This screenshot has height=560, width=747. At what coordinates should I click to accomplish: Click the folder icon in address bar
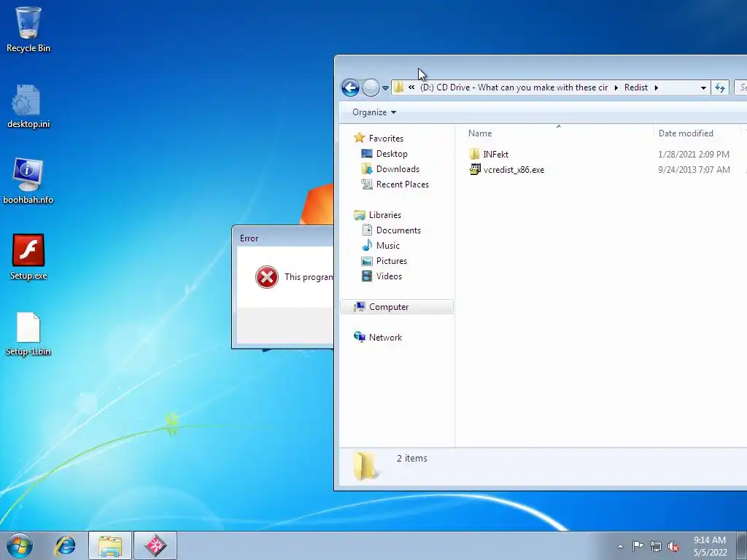click(x=399, y=87)
